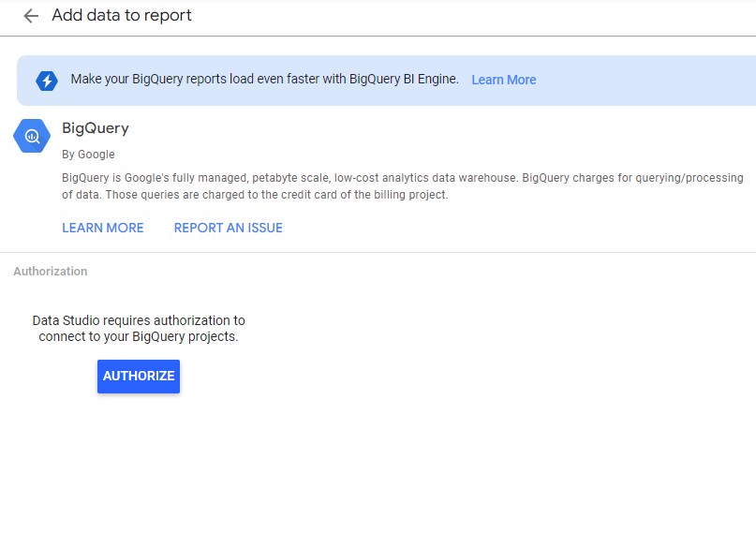Click the blank area below the AUTHORIZE button

[139, 458]
